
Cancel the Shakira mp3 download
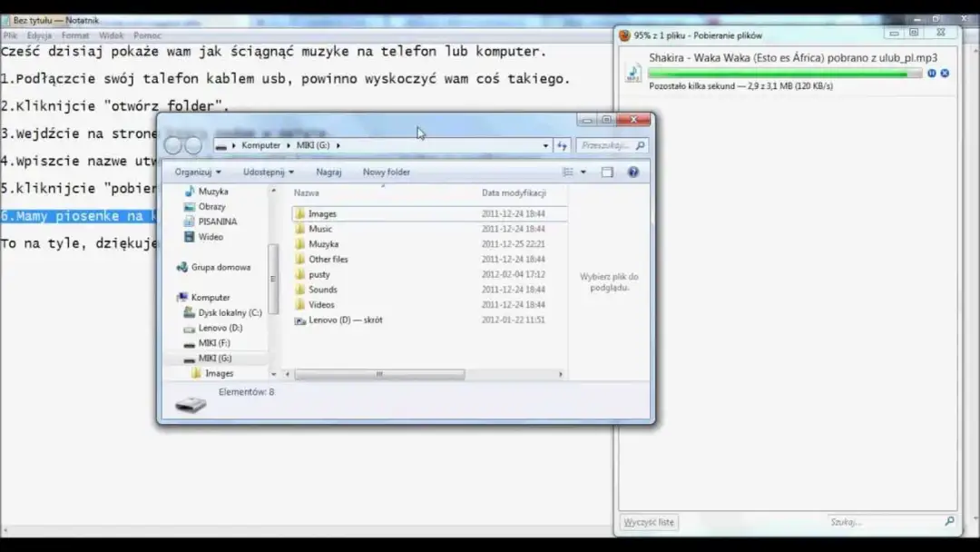(945, 74)
